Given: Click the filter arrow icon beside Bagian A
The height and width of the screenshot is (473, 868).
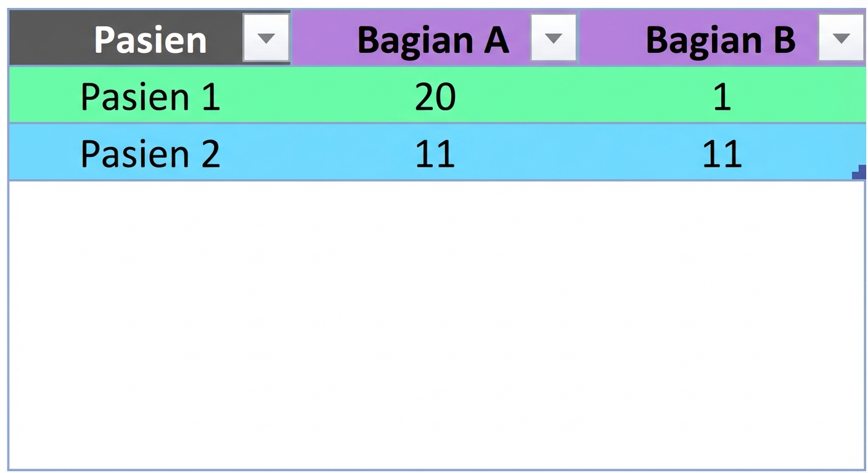Looking at the screenshot, I should (553, 38).
